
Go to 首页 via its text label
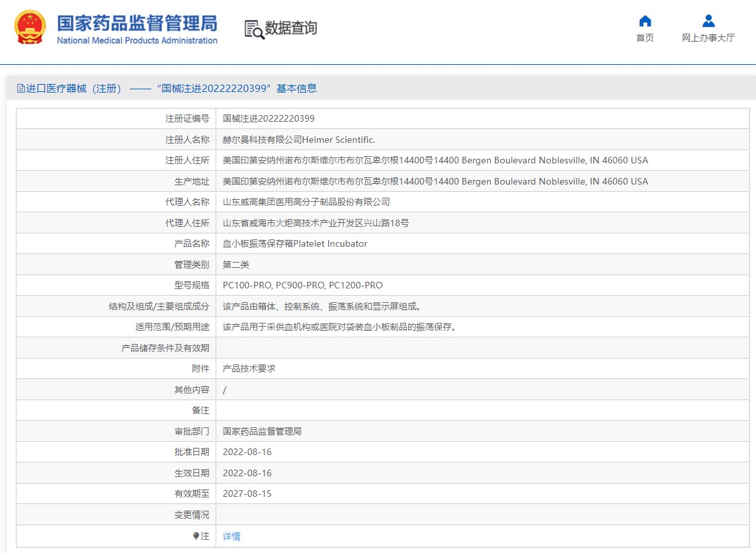(645, 38)
